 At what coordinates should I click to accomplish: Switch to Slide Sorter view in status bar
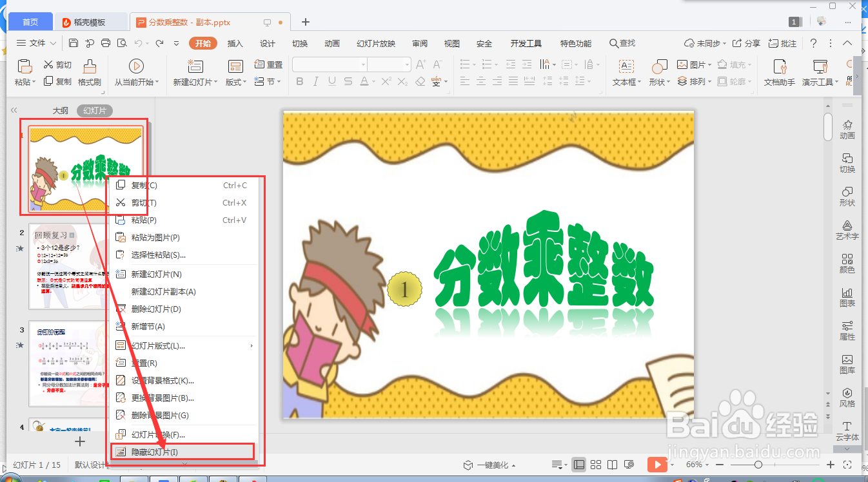pos(595,464)
